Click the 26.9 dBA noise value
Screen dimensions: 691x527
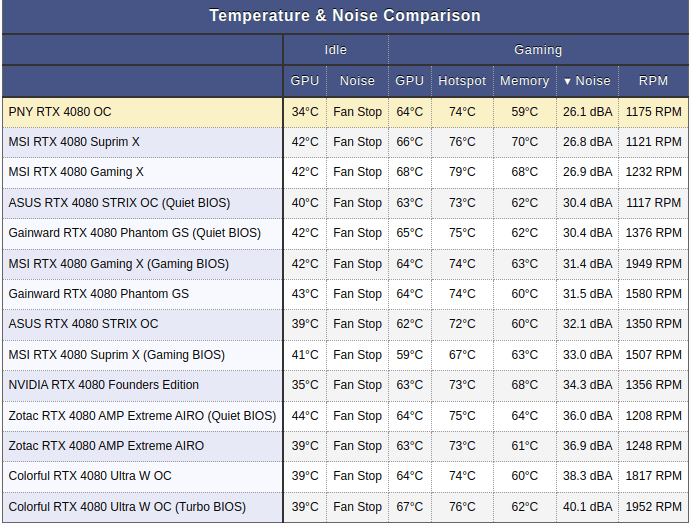point(587,172)
